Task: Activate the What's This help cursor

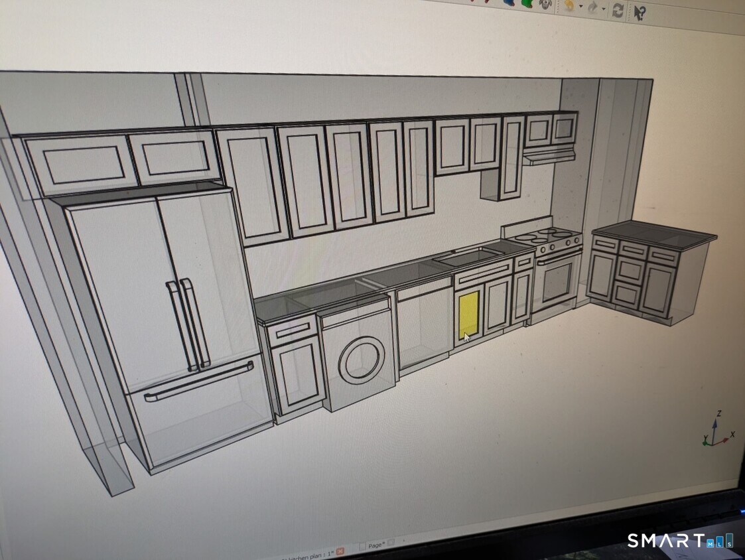Action: click(x=639, y=12)
